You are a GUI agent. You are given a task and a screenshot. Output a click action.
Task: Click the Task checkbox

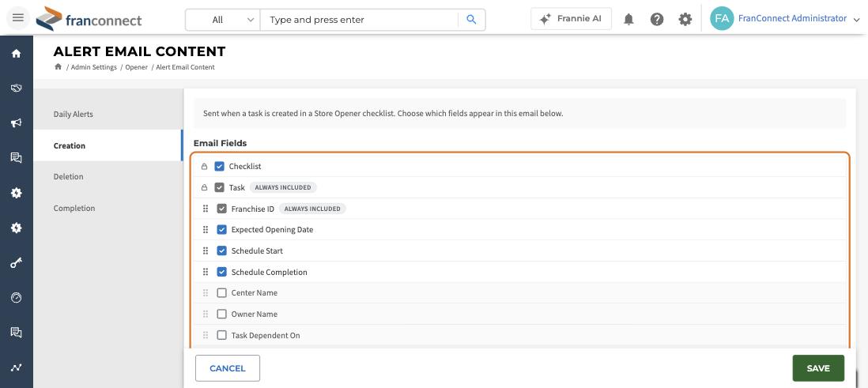coord(219,187)
